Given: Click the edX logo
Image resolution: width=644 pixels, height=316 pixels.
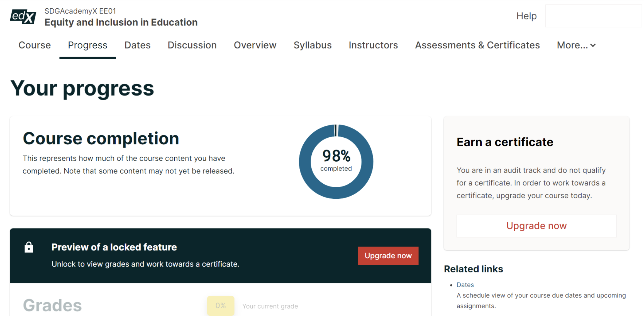Looking at the screenshot, I should [x=23, y=17].
